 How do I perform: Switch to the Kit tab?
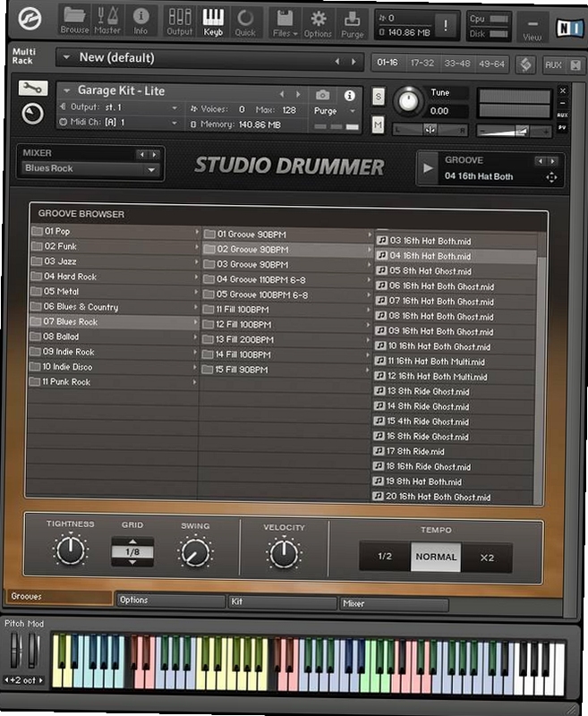click(283, 601)
